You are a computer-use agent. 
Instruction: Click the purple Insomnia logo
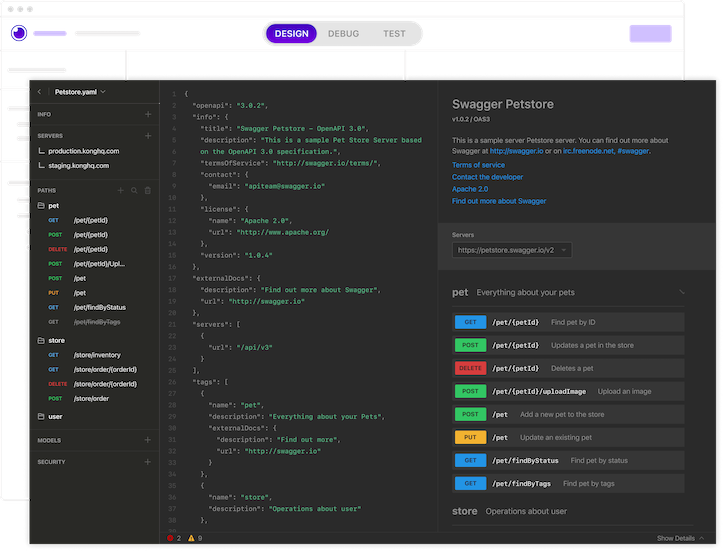(18, 33)
